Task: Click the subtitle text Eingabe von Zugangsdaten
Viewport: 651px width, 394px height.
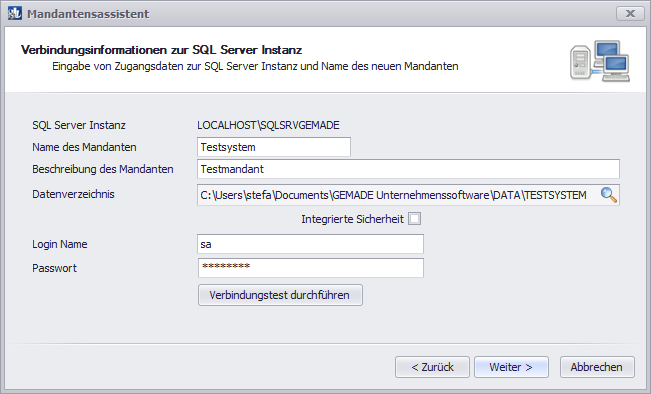Action: [x=255, y=66]
